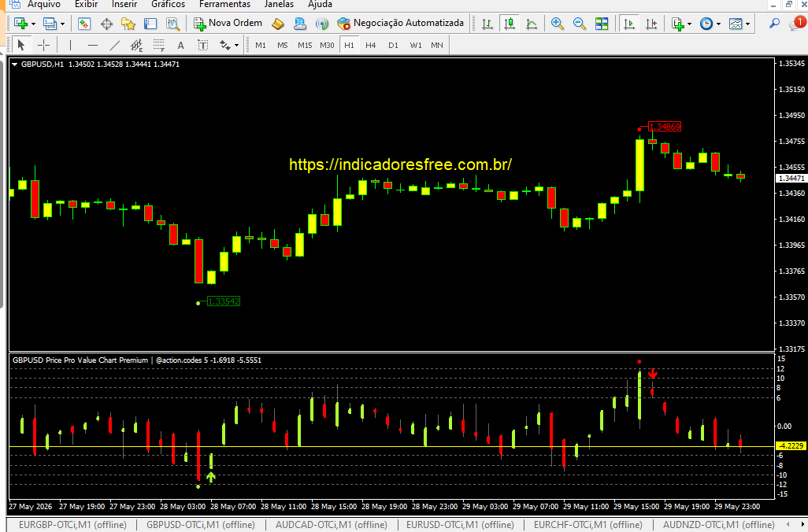Click the Nova Ordem button
The width and height of the screenshot is (808, 532).
228,23
